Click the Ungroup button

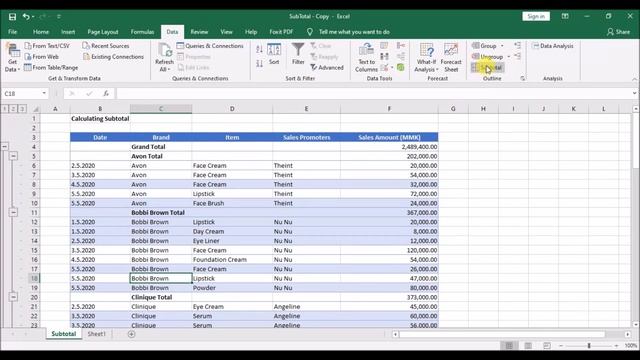click(488, 57)
